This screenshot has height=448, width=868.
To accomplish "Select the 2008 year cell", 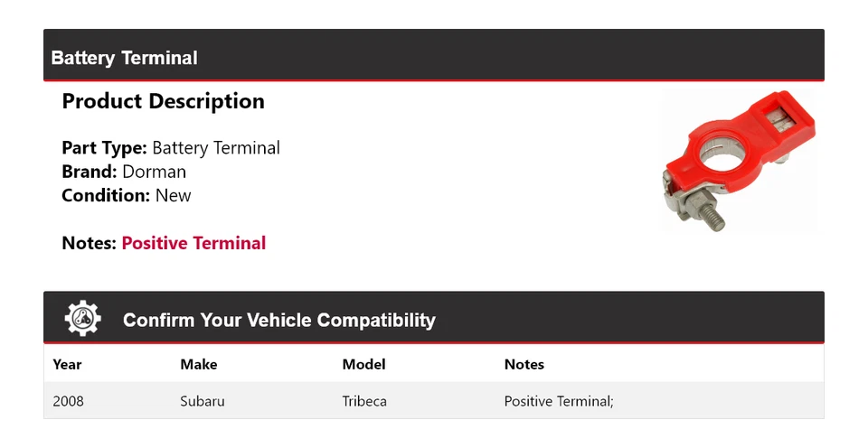I will click(68, 401).
